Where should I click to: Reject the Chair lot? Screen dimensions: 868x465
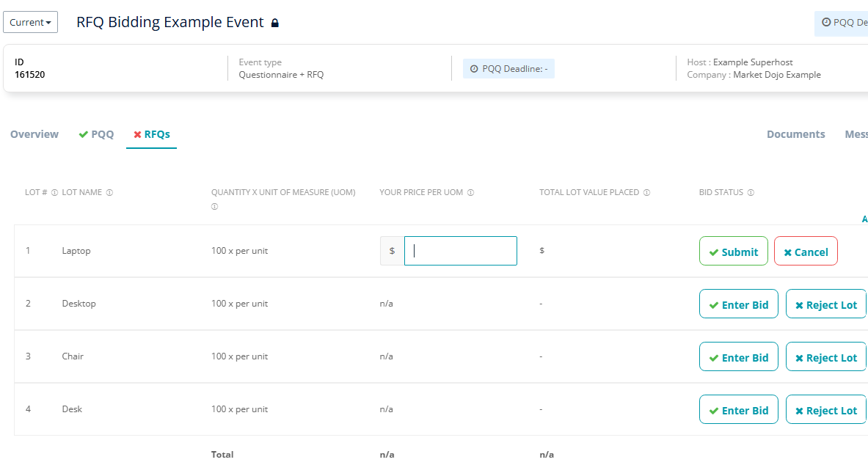pos(826,357)
